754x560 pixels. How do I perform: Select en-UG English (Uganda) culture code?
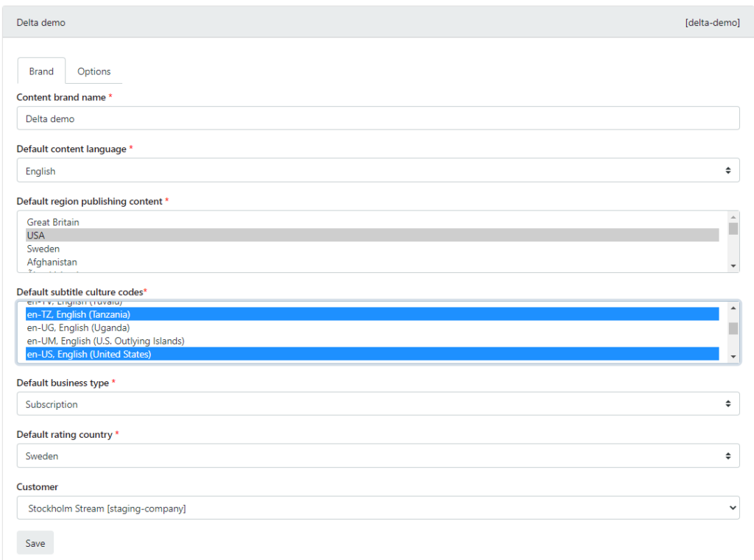pyautogui.click(x=78, y=327)
